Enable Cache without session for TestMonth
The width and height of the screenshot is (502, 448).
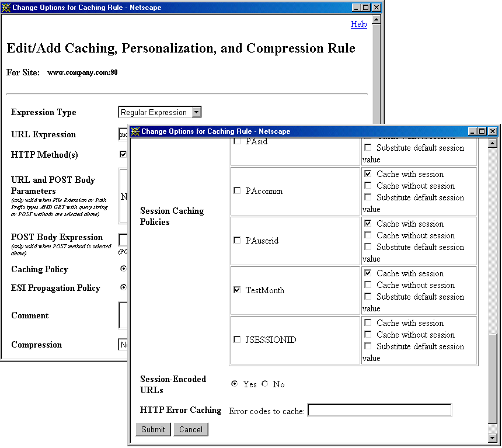pos(368,285)
